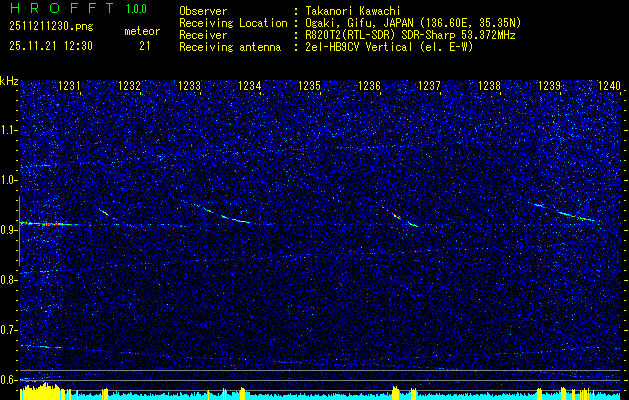Screen dimensions: 629x400
Task: Click the Observer field label
Action: tap(203, 11)
